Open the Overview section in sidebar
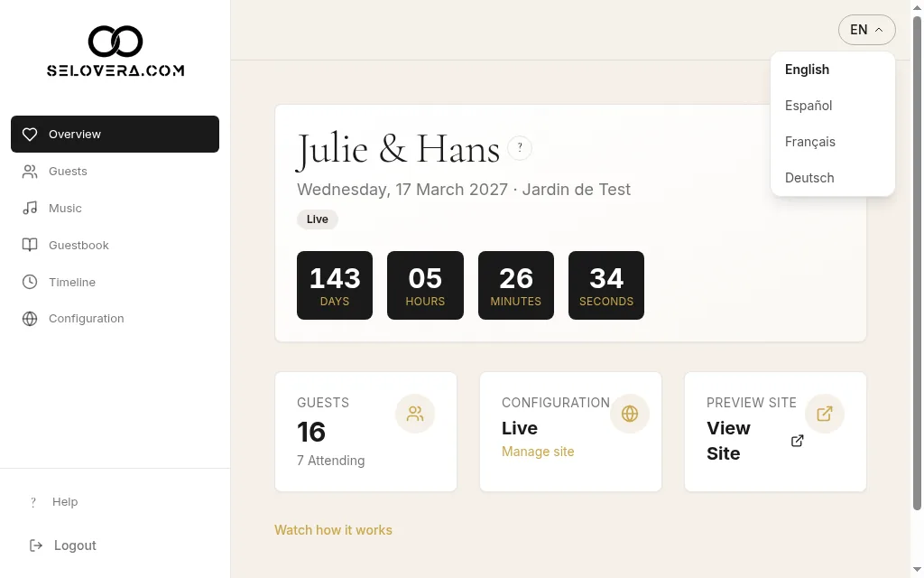This screenshot has width=924, height=578. (x=115, y=134)
